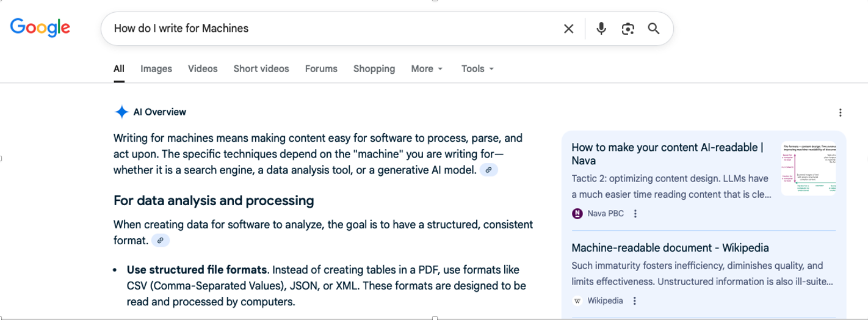Open the Short videos tab

(x=261, y=69)
